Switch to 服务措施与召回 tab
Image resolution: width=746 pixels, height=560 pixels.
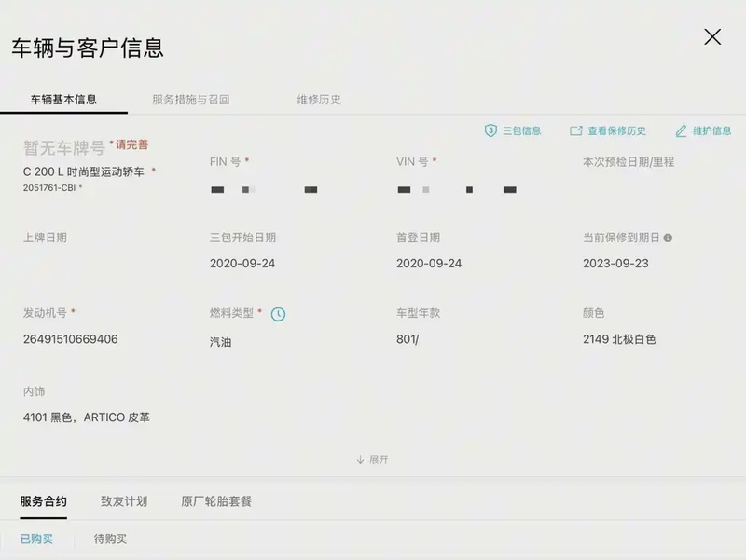[190, 99]
